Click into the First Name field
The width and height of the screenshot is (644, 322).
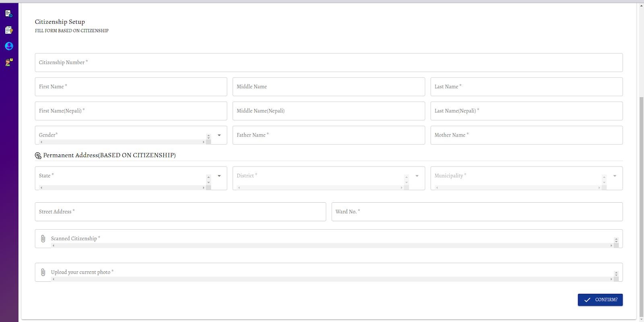point(131,87)
